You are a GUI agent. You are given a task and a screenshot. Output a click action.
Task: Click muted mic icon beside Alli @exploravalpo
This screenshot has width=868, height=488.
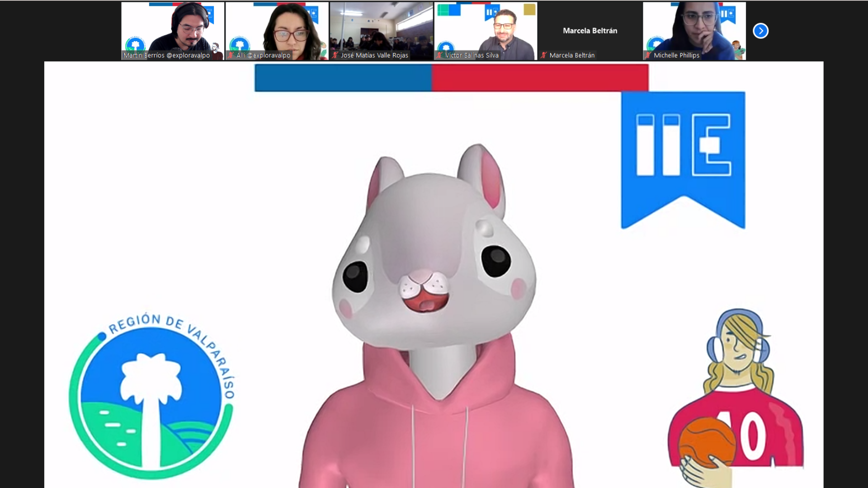(231, 55)
